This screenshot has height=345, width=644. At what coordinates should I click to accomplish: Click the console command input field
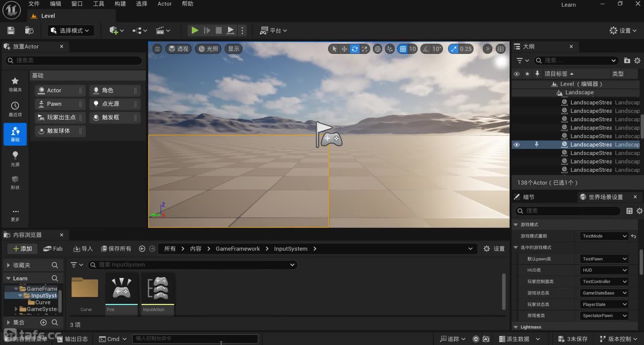click(x=195, y=339)
